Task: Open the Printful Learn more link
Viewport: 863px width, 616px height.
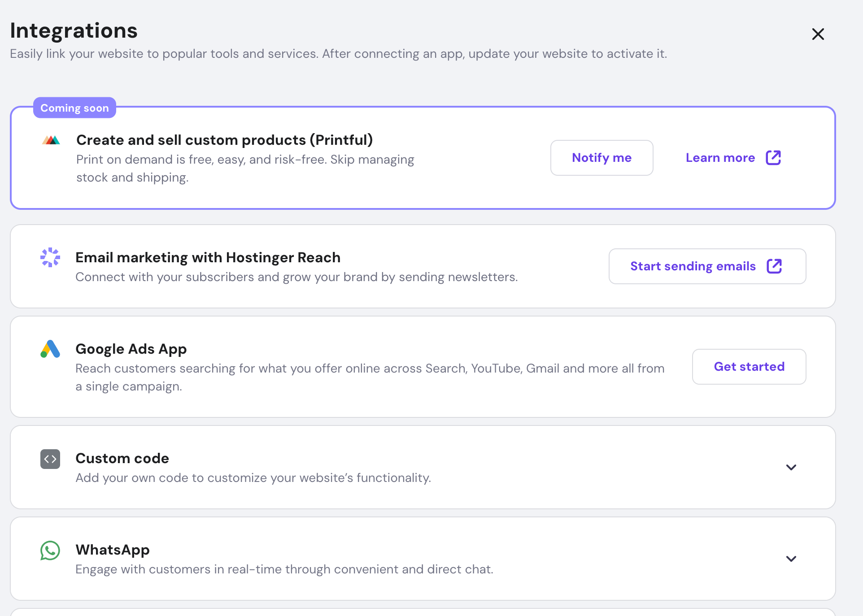Action: point(720,157)
